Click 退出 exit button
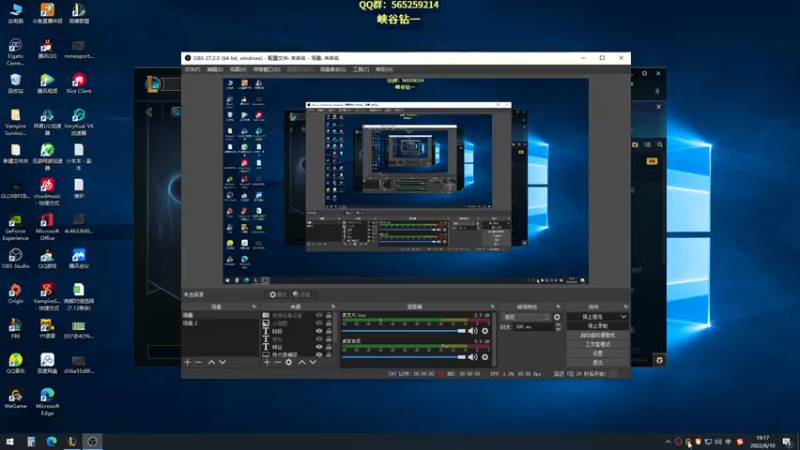Image resolution: width=800 pixels, height=450 pixels. pos(597,363)
